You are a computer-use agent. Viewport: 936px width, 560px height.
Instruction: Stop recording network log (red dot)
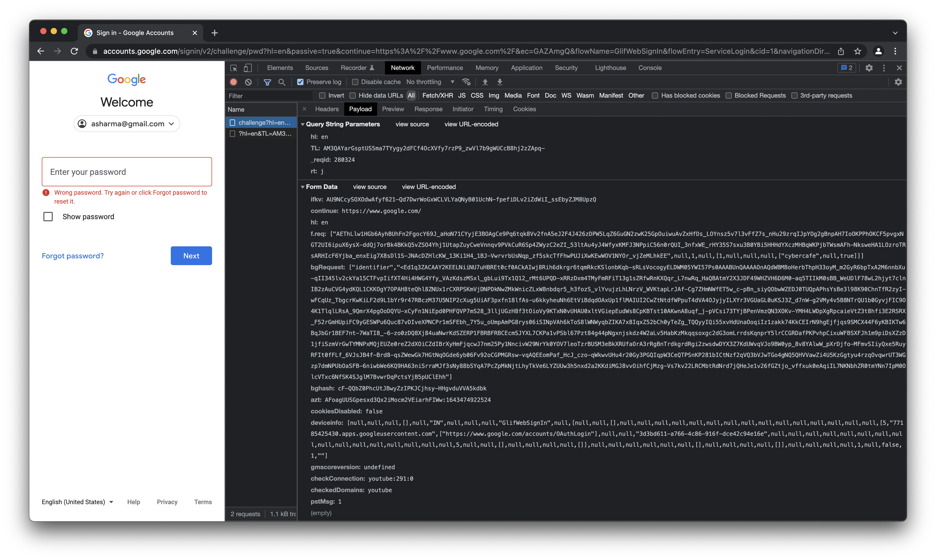234,82
